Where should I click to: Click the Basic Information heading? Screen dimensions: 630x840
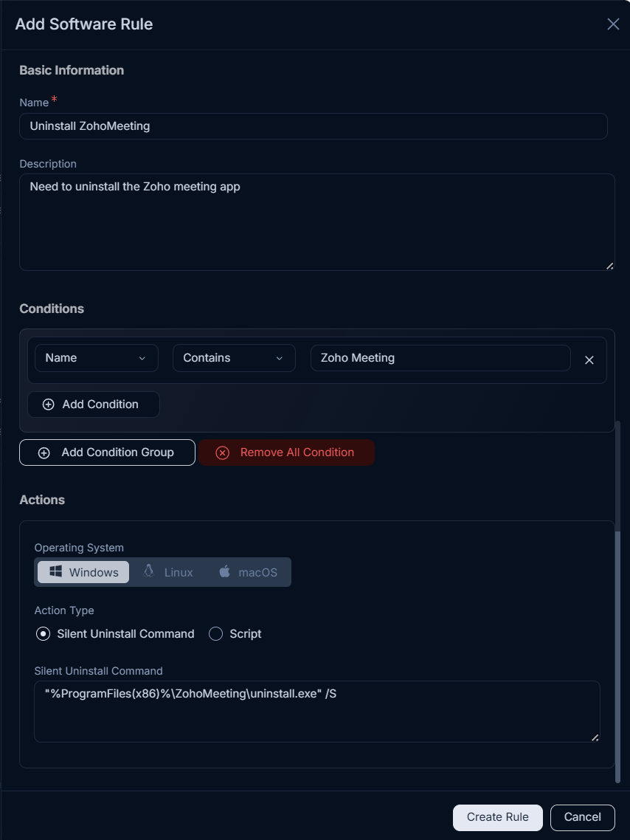pyautogui.click(x=72, y=70)
